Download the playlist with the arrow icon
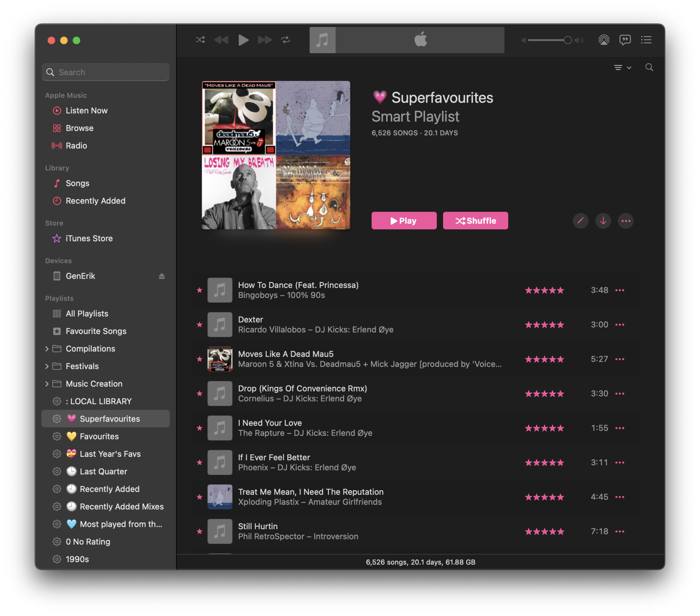700x616 pixels. click(603, 221)
